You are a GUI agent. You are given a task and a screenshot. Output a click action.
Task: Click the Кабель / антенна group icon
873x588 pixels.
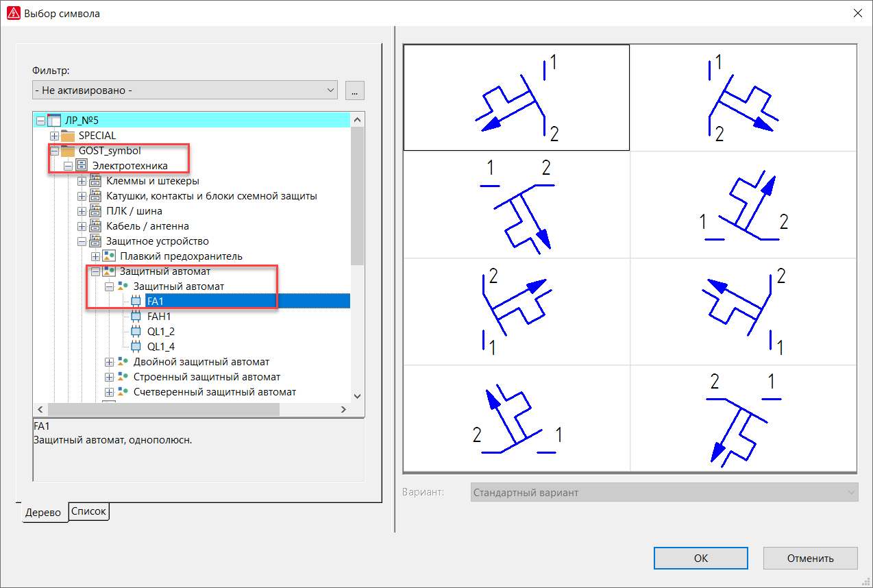pyautogui.click(x=95, y=226)
